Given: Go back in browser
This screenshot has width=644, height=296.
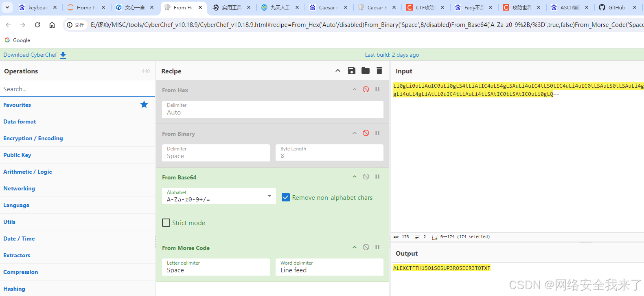Looking at the screenshot, I should [8, 25].
